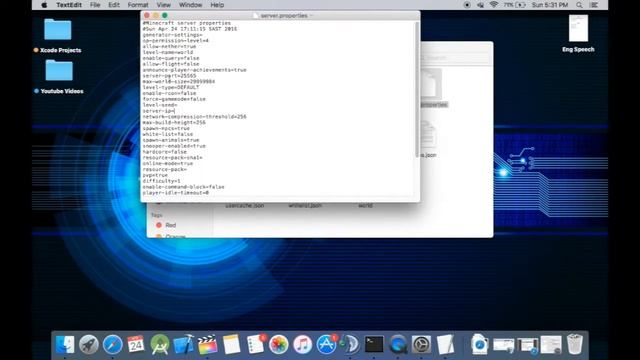Open Final Cut Pro from the Dock
Screen dimensions: 640x360
click(207, 345)
